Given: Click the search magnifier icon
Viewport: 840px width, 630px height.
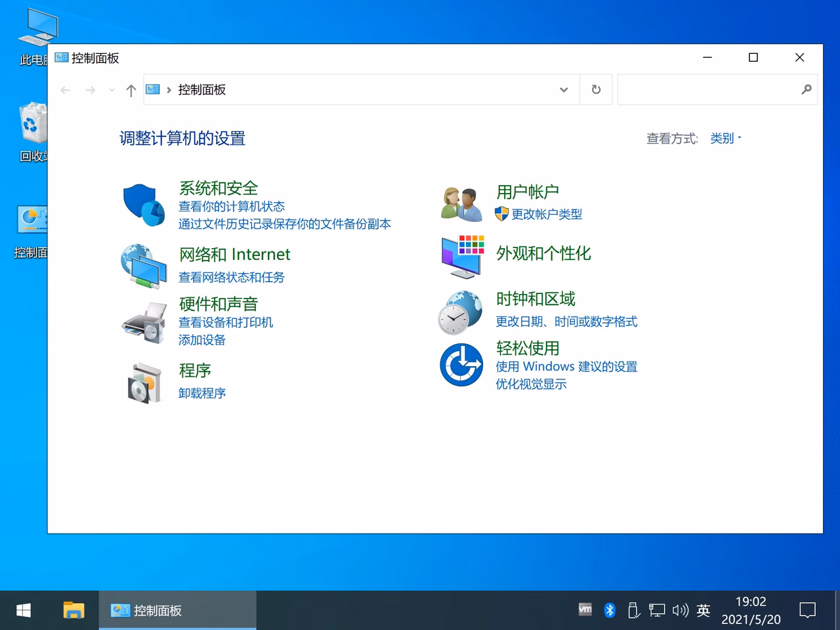Looking at the screenshot, I should [806, 89].
